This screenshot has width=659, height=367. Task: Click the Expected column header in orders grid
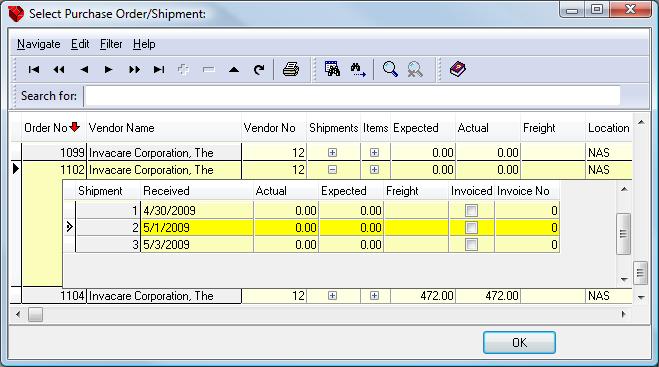pyautogui.click(x=423, y=128)
